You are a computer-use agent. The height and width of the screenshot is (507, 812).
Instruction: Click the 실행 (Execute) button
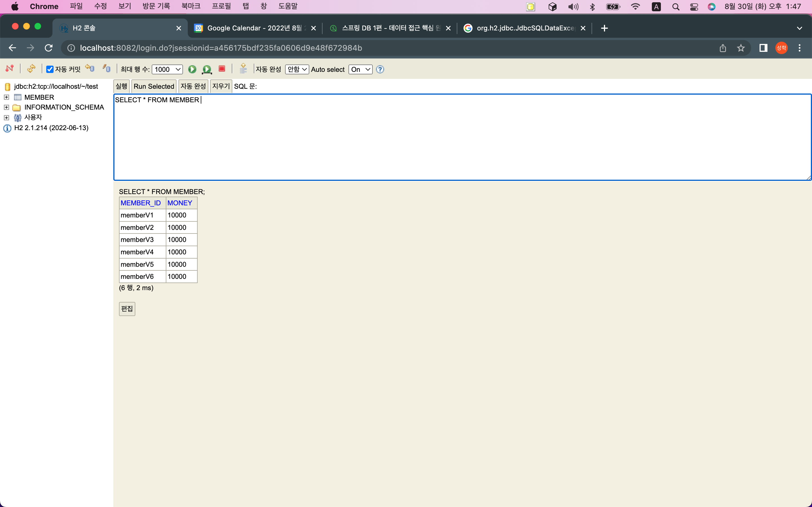click(122, 86)
